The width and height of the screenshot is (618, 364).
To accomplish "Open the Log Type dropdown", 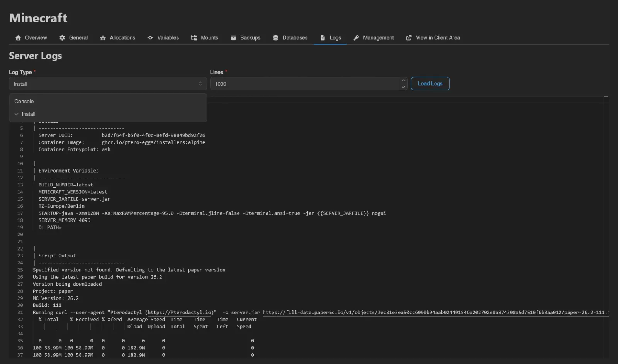I will coord(108,84).
